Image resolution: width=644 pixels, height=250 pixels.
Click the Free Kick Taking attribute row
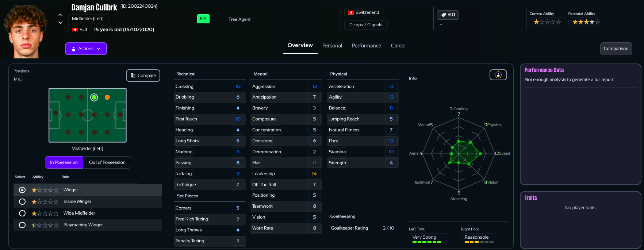coord(209,219)
